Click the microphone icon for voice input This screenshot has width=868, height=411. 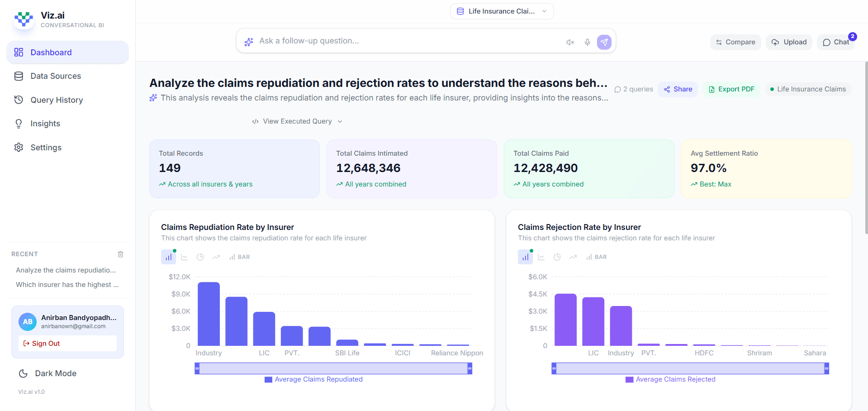[587, 42]
